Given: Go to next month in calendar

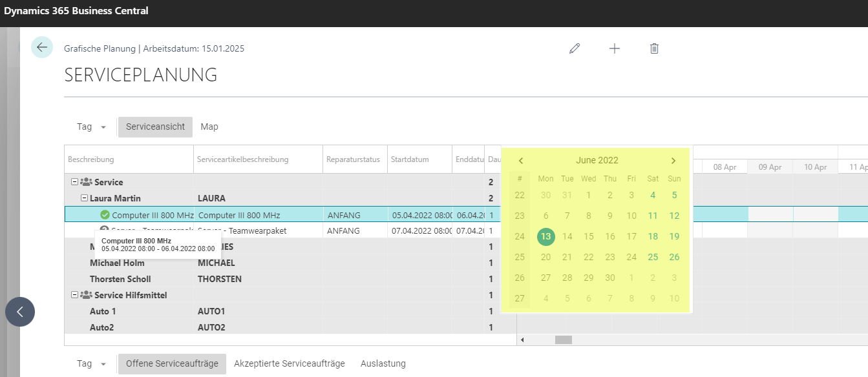Looking at the screenshot, I should point(673,161).
